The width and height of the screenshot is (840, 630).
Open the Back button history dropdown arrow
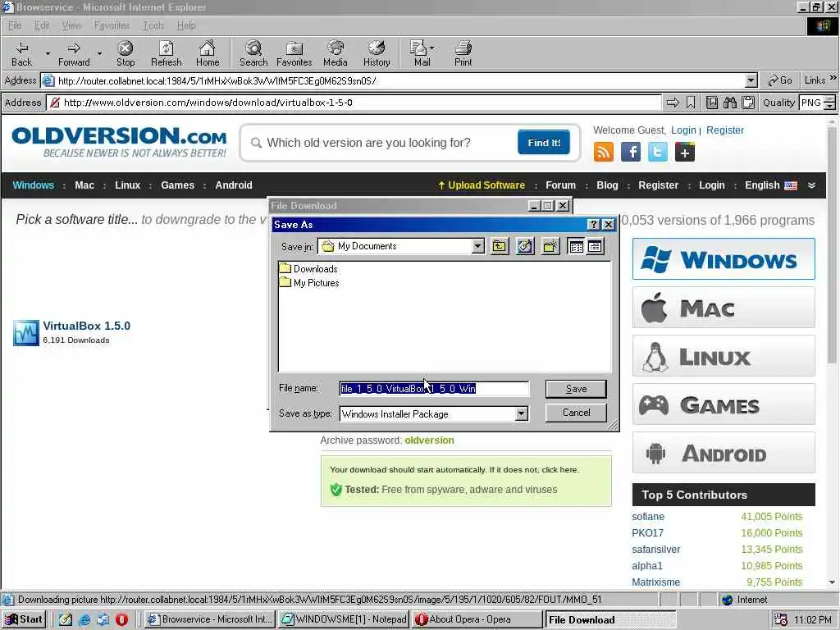point(48,54)
